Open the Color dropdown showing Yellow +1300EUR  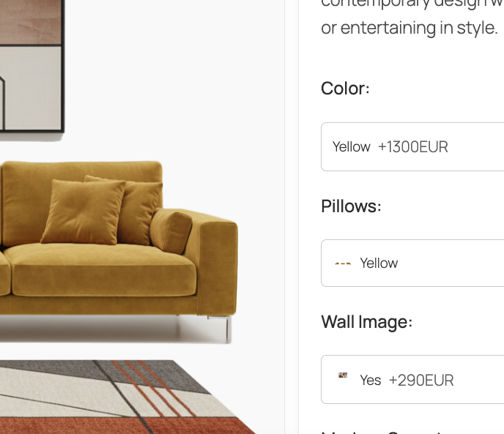point(412,147)
